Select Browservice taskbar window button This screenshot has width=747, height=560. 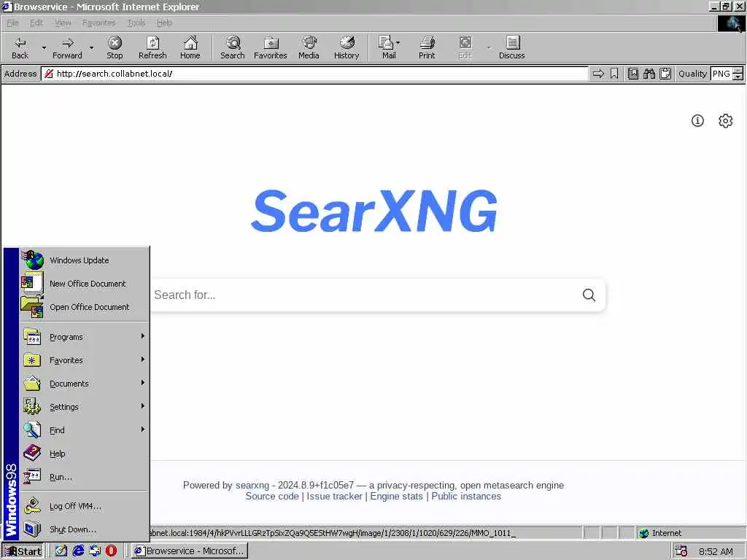coord(190,551)
